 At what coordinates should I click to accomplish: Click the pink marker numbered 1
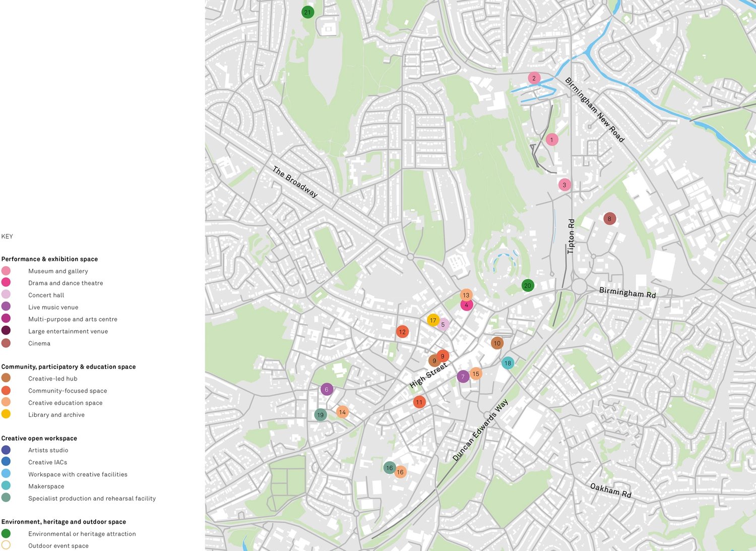coord(552,140)
